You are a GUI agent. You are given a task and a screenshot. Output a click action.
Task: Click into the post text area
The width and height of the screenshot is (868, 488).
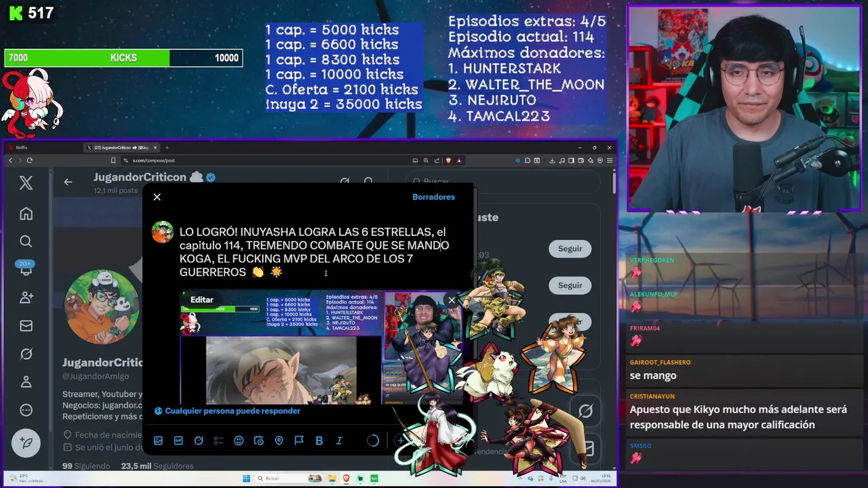coord(314,252)
